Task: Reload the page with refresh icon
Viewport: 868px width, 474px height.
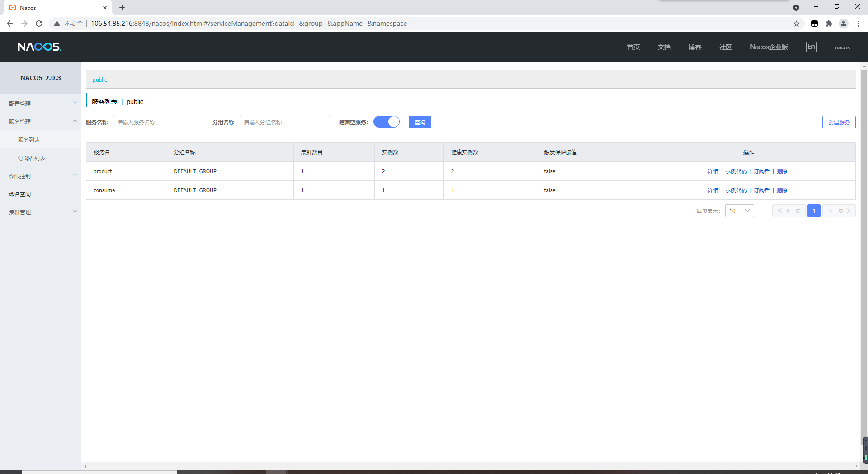Action: [39, 24]
